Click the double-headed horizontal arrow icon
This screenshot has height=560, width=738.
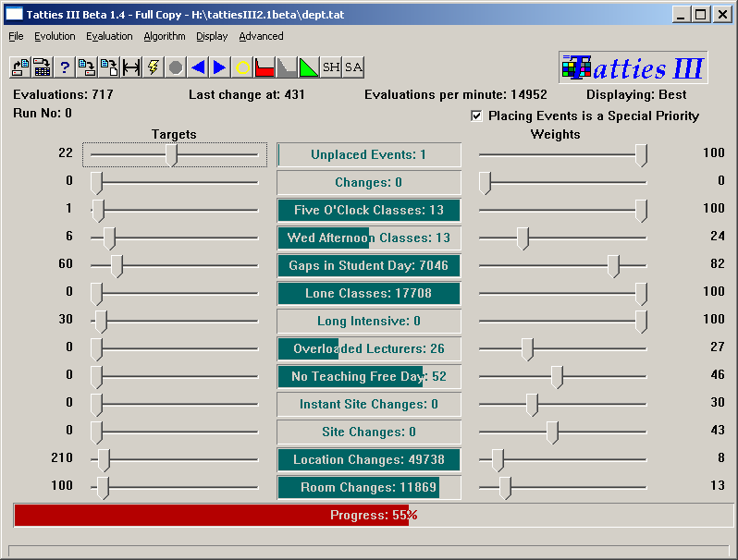(131, 67)
